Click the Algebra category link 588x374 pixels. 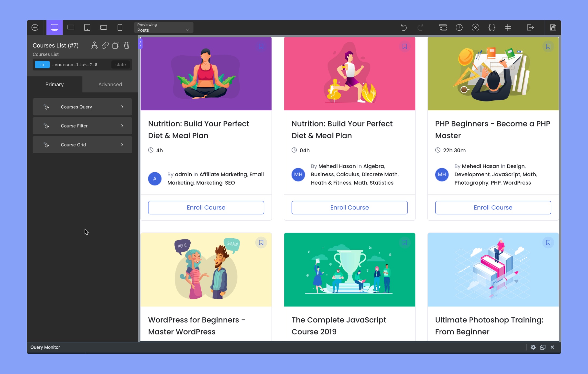tap(374, 166)
